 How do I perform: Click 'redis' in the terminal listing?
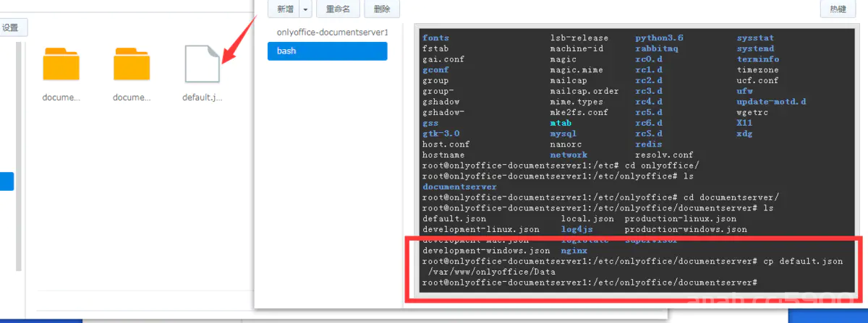649,145
